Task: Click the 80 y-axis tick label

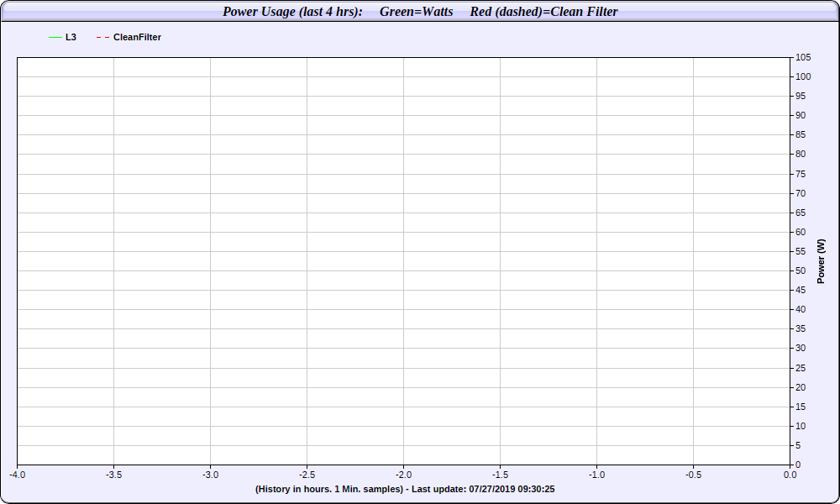Action: point(801,154)
